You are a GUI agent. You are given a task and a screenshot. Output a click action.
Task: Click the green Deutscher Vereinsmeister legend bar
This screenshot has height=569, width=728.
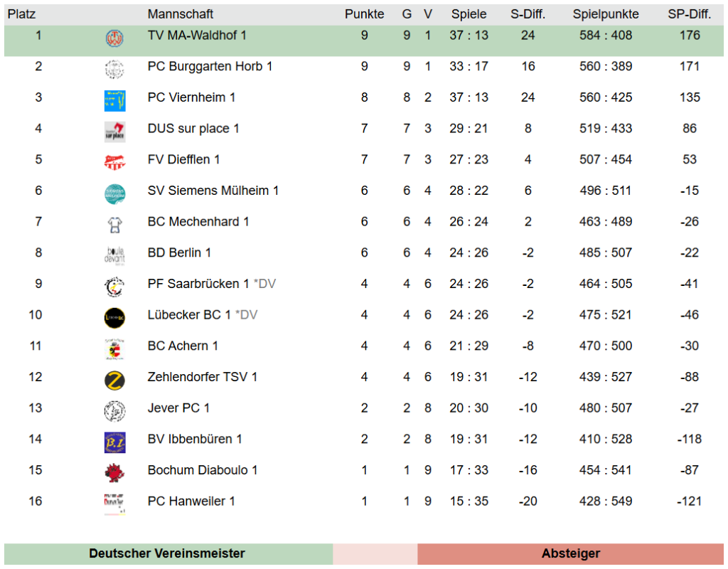(168, 553)
